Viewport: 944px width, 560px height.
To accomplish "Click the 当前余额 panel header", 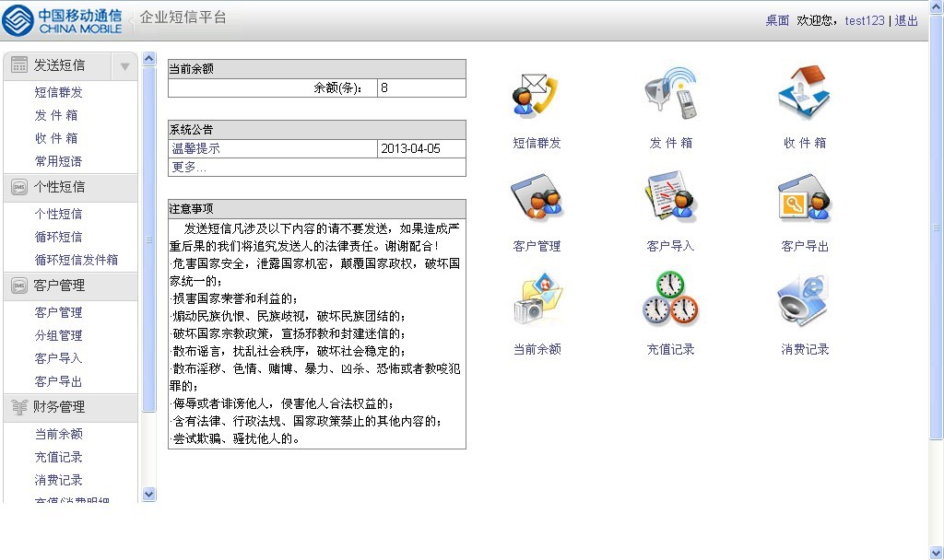I will 317,68.
